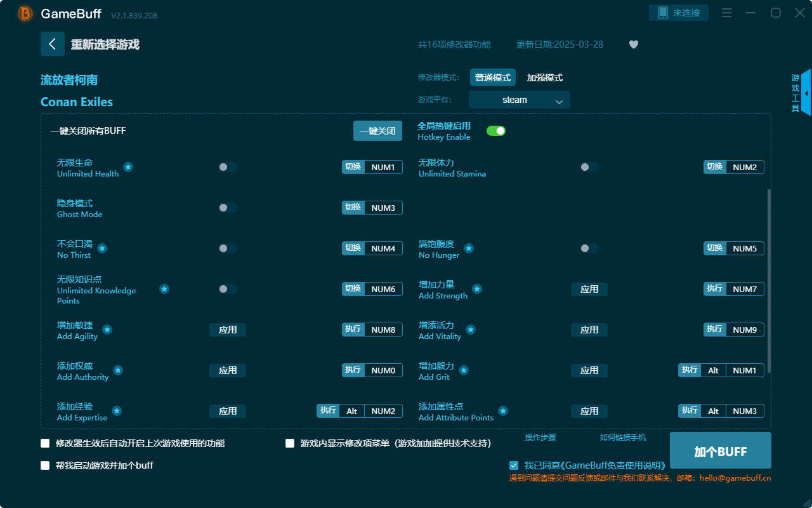Screen dimensions: 812x508
Task: Check the 帮我启动游戏并加个buff checkbox
Action: [x=45, y=465]
